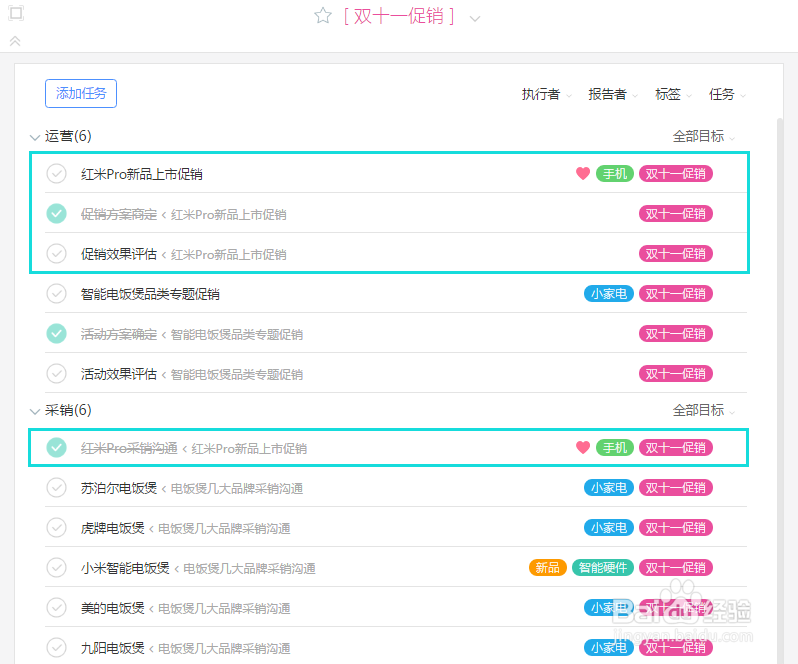Mark 红米Pro新品上市促销 as complete
The width and height of the screenshot is (798, 664).
point(56,174)
